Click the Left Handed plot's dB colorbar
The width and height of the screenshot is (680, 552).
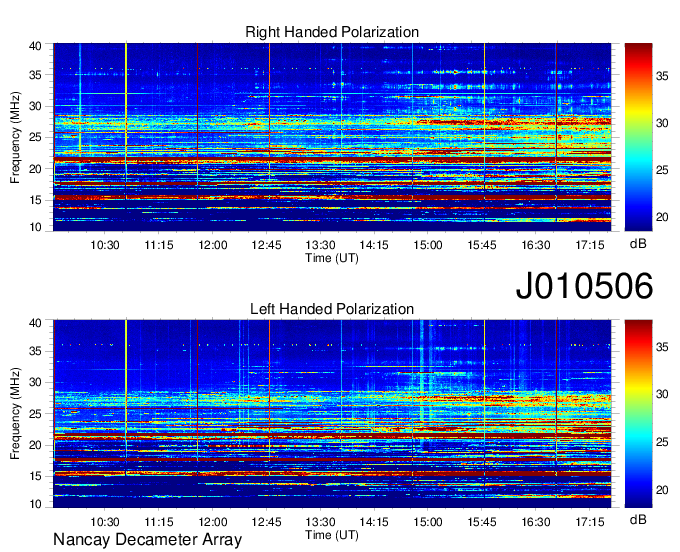pos(638,414)
